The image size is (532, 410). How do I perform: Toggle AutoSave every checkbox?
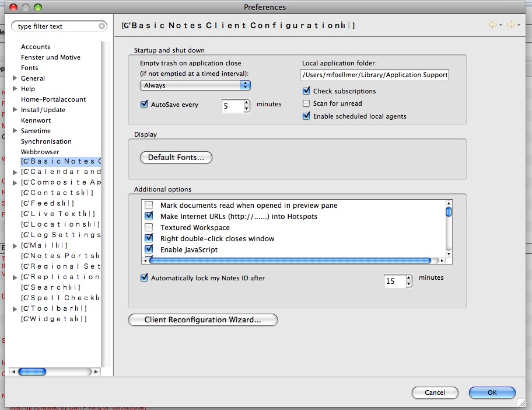(x=144, y=104)
